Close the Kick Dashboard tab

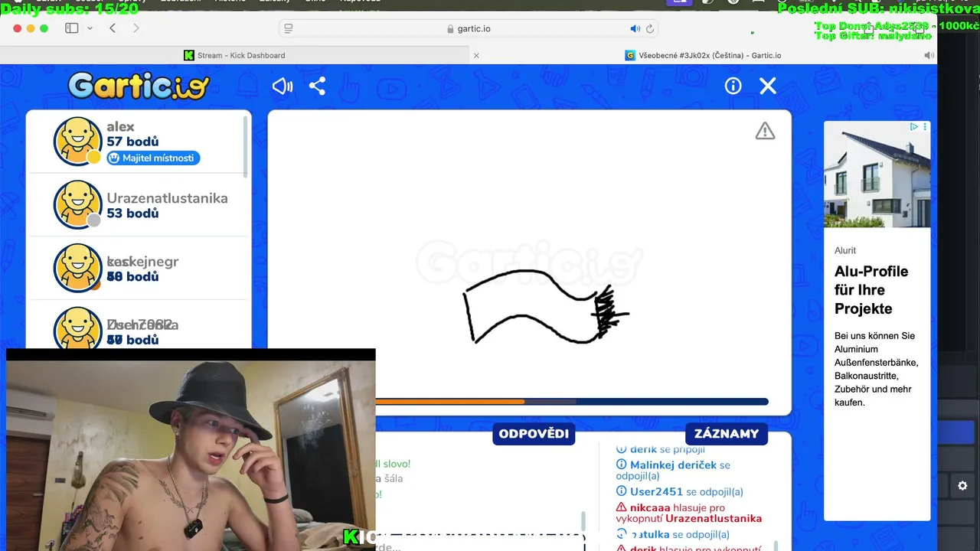(x=476, y=55)
